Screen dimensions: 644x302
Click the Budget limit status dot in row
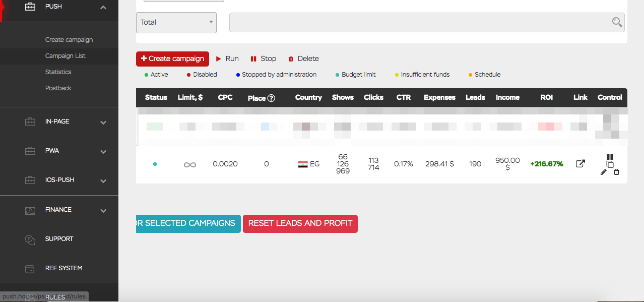[x=155, y=164]
